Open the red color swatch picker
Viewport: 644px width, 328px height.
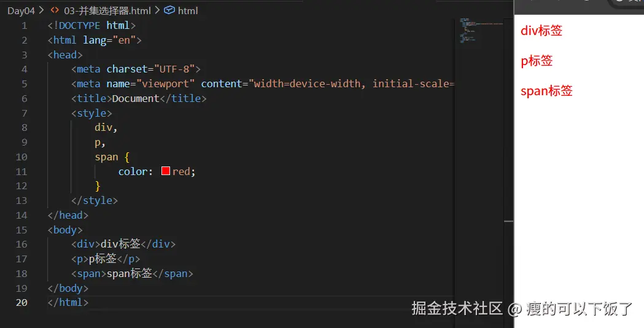(166, 171)
